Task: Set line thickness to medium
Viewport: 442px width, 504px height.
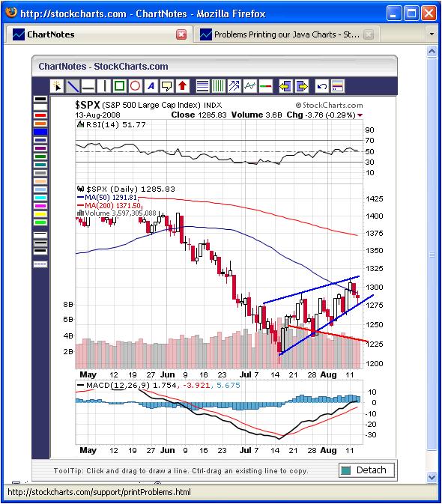Action: point(40,243)
